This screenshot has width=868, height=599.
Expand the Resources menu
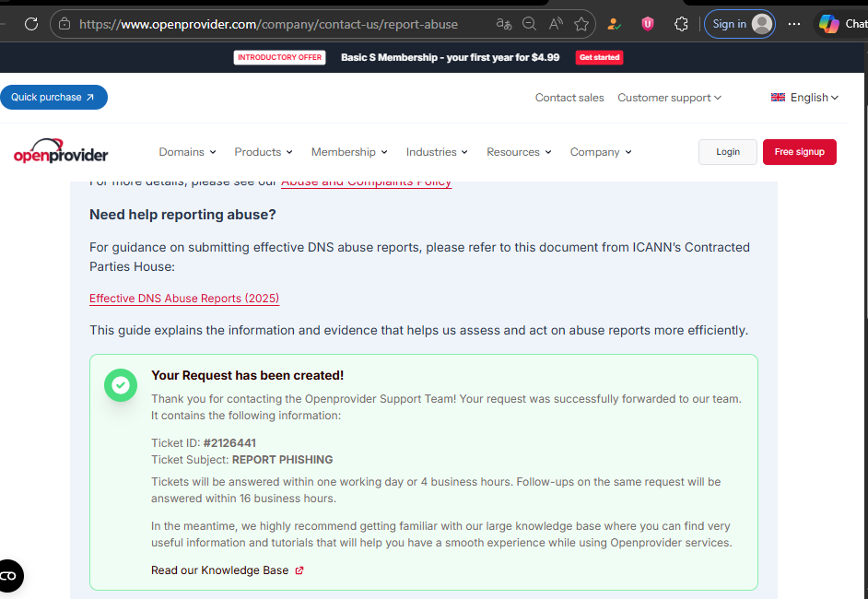coord(519,152)
